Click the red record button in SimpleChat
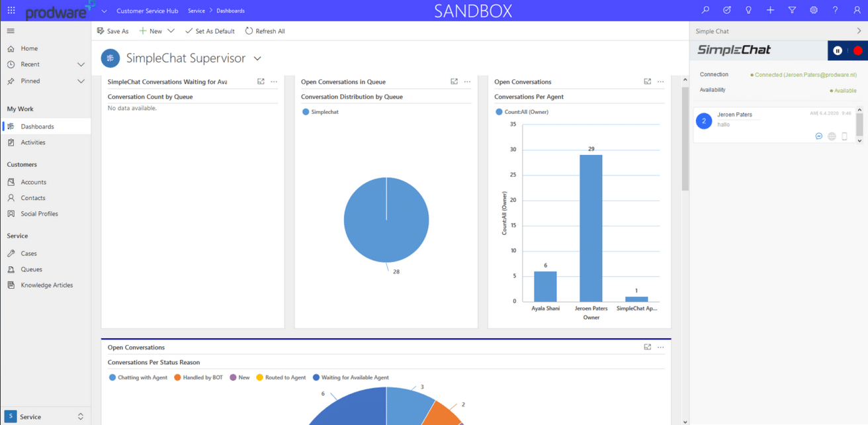 click(x=857, y=50)
